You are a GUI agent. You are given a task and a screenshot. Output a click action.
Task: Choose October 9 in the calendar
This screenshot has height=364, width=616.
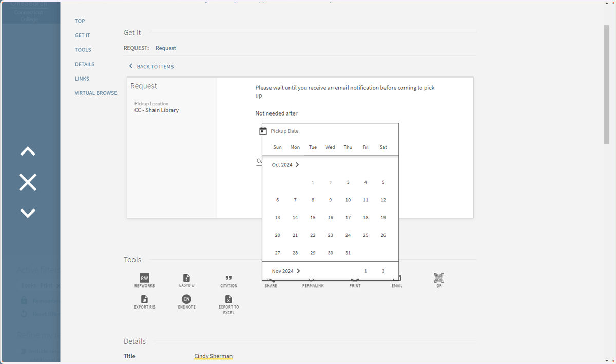tap(330, 200)
